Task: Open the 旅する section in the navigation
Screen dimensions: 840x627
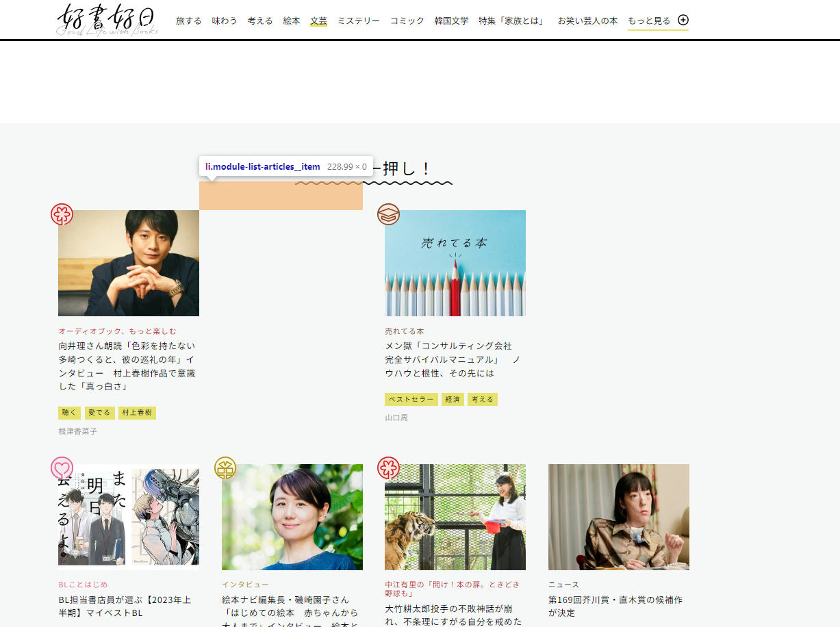Action: (x=188, y=21)
